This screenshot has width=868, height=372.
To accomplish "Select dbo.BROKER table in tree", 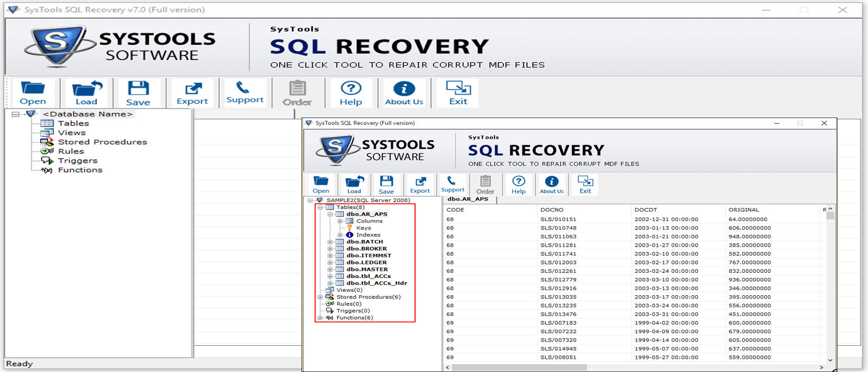I will pos(366,248).
